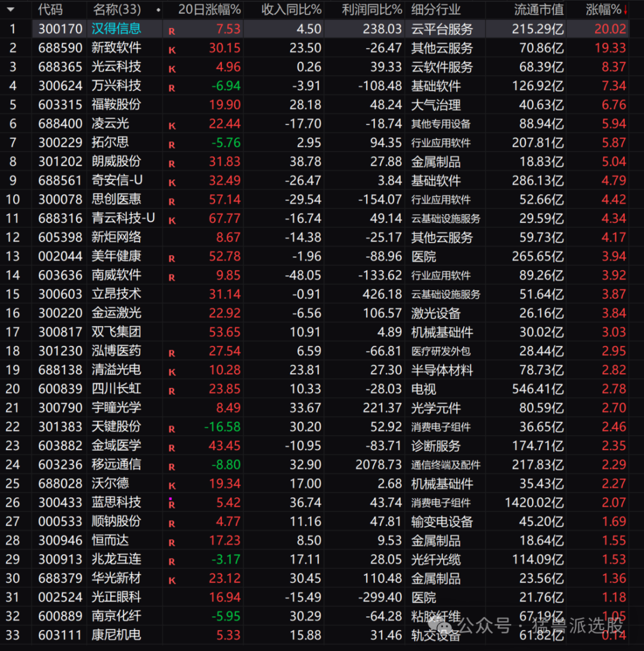Click the K marker in the 凌云光 row
The width and height of the screenshot is (644, 651).
point(172,126)
